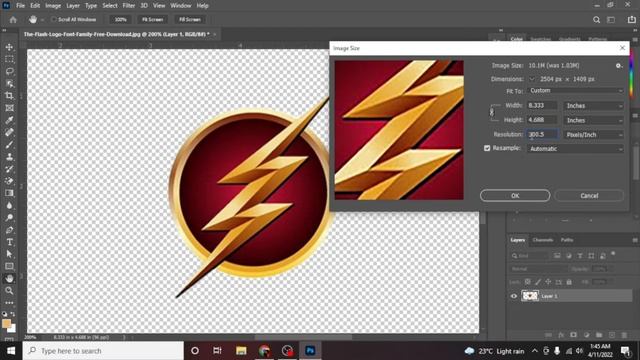The height and width of the screenshot is (360, 640).
Task: Select the Eraser tool
Action: pos(9,181)
